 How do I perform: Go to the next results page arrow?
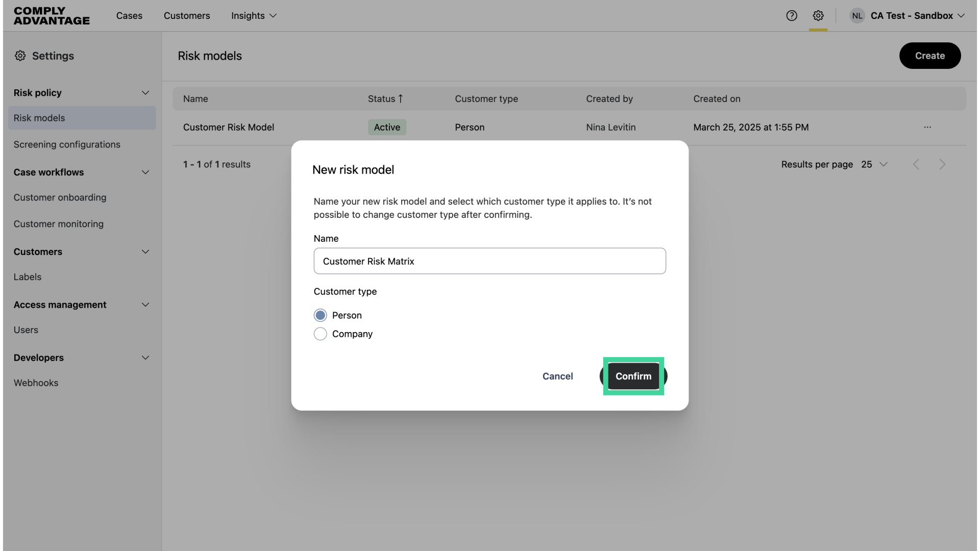tap(942, 164)
